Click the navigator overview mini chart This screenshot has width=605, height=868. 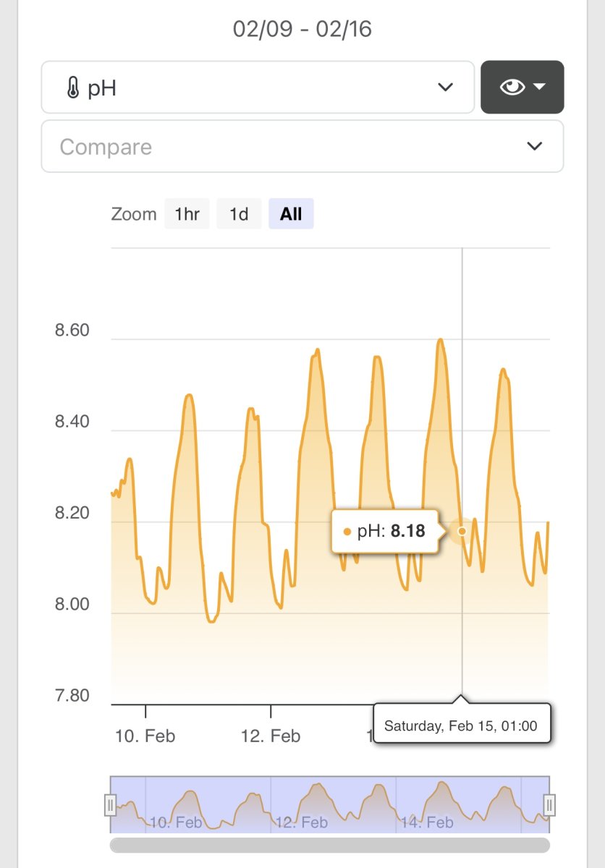(330, 804)
